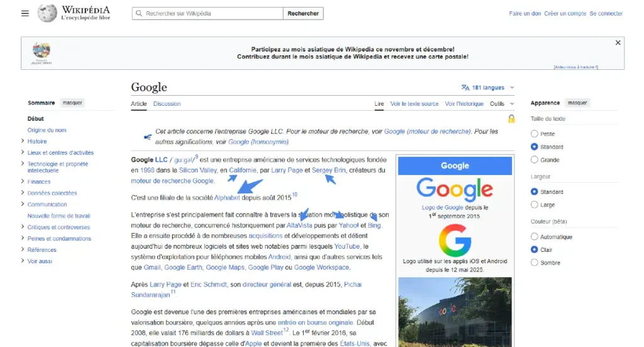Expand Technologie et propriété intellectuelle section
Viewport: 644px width, 347px height.
click(x=23, y=164)
